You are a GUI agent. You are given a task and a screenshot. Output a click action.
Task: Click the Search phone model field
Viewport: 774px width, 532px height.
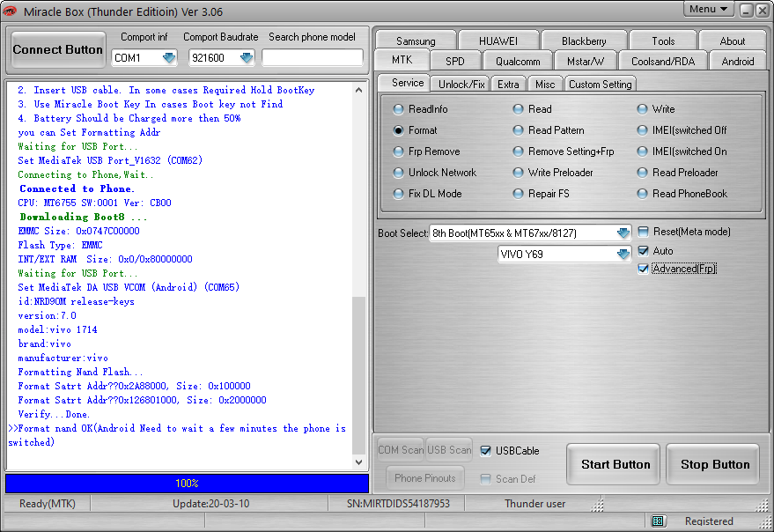313,58
